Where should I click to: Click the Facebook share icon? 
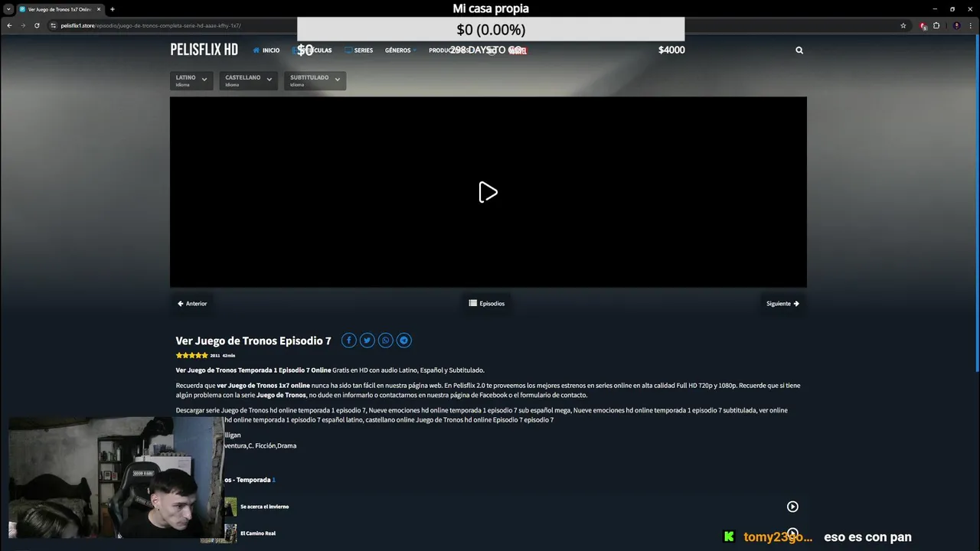tap(349, 341)
